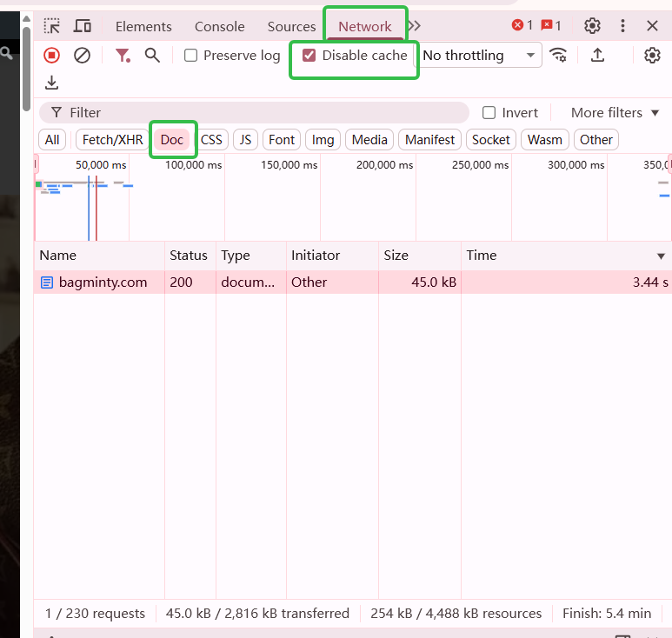Image resolution: width=672 pixels, height=638 pixels.
Task: Open the No throttling dropdown
Action: click(x=479, y=56)
